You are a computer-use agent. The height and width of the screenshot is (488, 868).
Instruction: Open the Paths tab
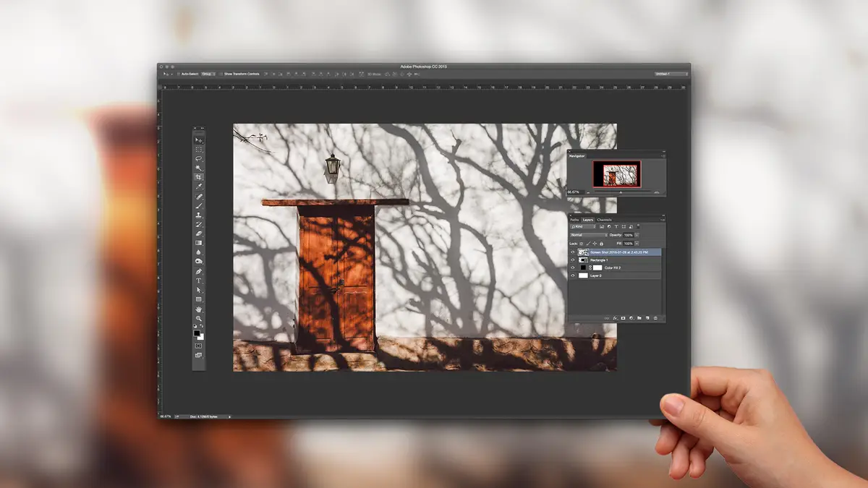pyautogui.click(x=574, y=220)
